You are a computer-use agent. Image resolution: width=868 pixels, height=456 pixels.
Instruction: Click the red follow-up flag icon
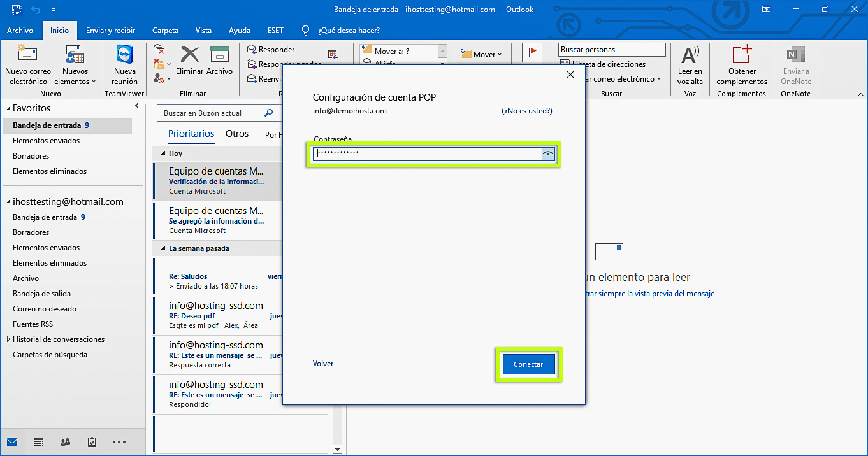[532, 53]
